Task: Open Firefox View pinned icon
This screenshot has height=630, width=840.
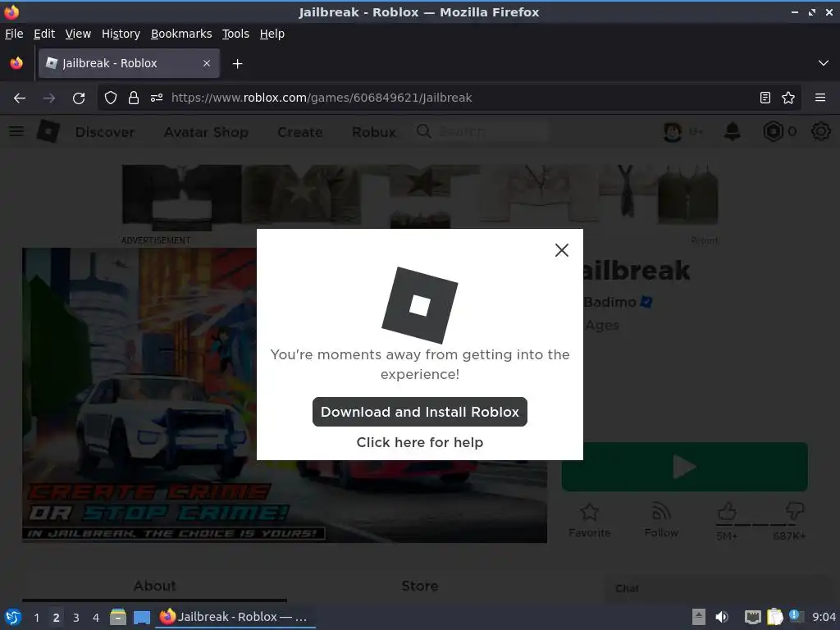Action: 16,63
